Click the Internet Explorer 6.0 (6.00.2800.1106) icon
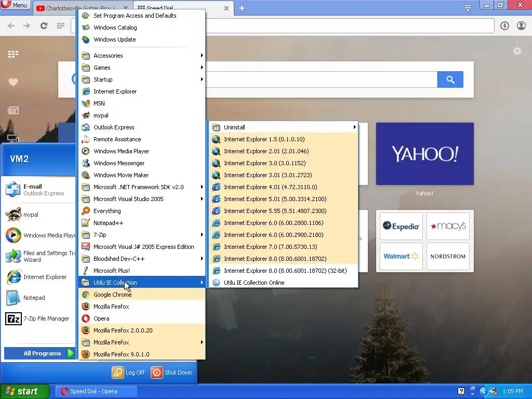The height and width of the screenshot is (399, 532). 216,223
